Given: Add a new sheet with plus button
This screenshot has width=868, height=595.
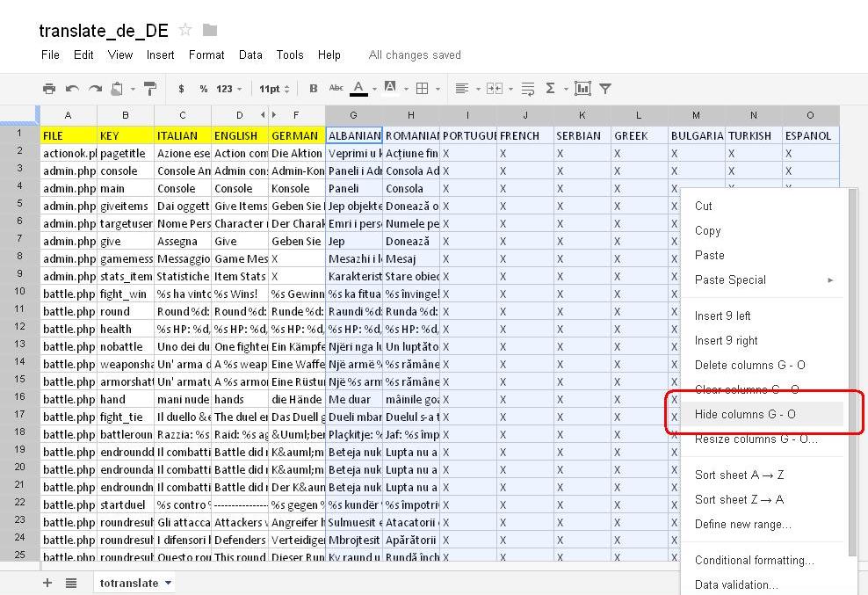Looking at the screenshot, I should [47, 583].
